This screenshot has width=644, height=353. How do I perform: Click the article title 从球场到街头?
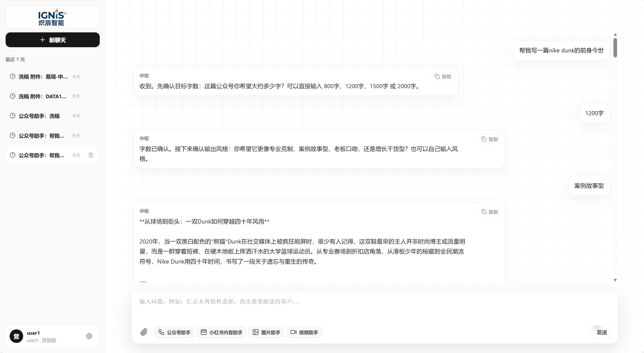(204, 221)
